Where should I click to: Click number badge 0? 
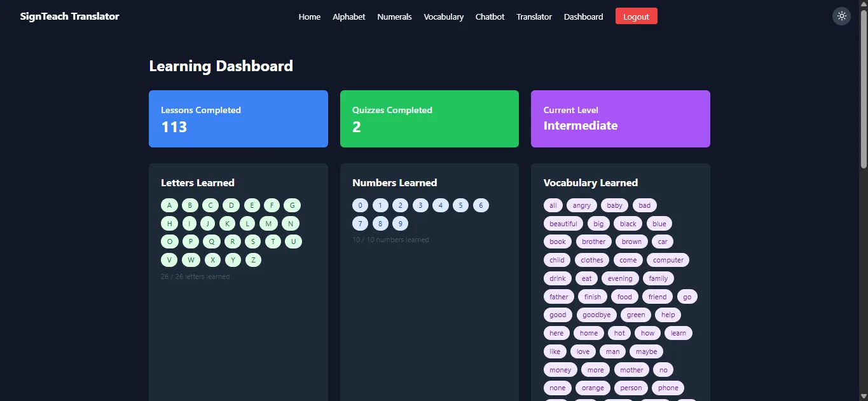[x=360, y=205]
